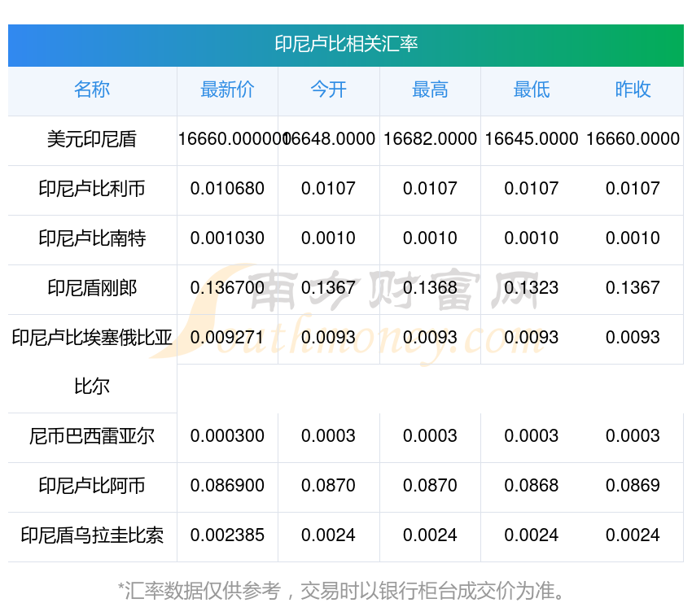Image resolution: width=692 pixels, height=616 pixels.
Task: Select the 最低 column header
Action: (531, 90)
